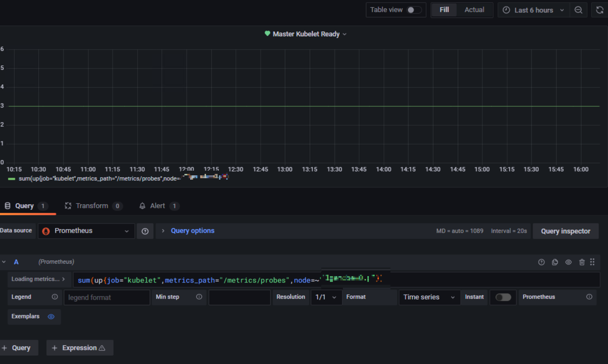Viewport: 608px width, 364px height.
Task: Click the Interval = 20s text
Action: (x=509, y=231)
